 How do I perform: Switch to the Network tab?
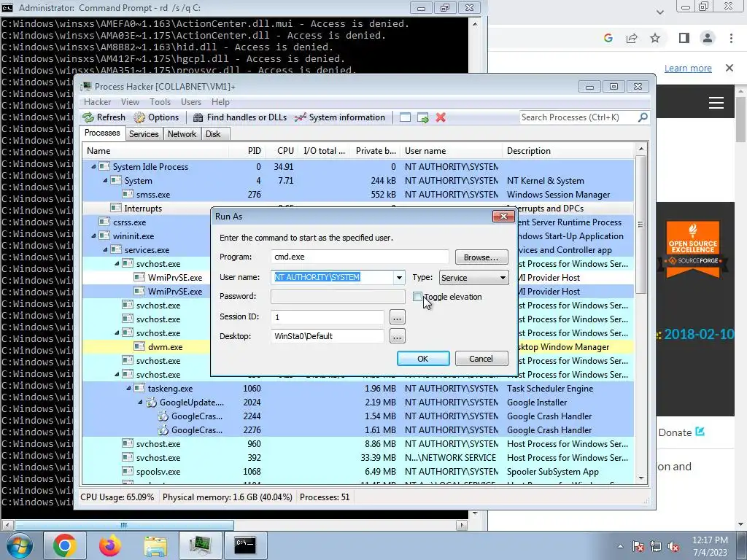pos(182,134)
